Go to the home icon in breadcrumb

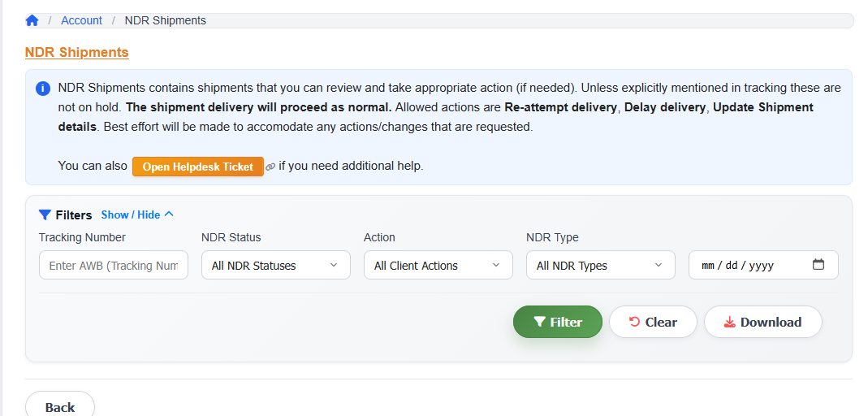[x=32, y=20]
